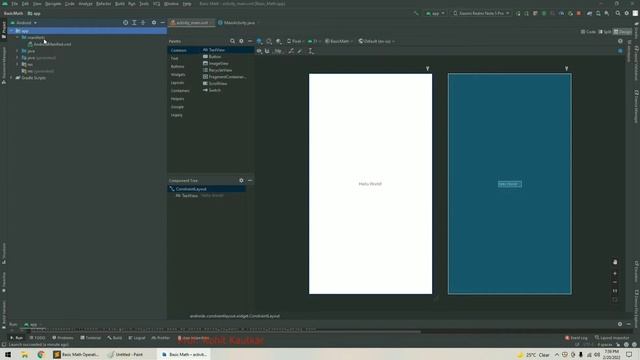Click the select opened file target icon

coord(125,23)
